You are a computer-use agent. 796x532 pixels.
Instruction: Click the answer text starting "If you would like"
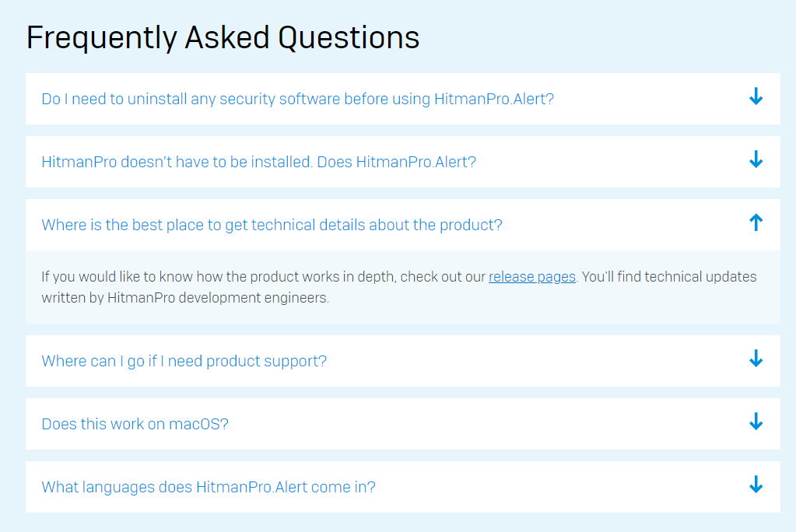(x=265, y=277)
